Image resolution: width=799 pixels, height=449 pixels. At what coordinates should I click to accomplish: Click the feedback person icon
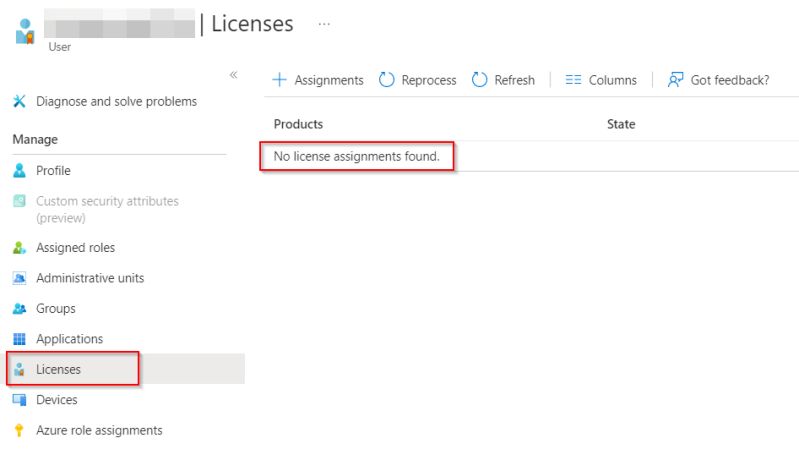coord(675,80)
